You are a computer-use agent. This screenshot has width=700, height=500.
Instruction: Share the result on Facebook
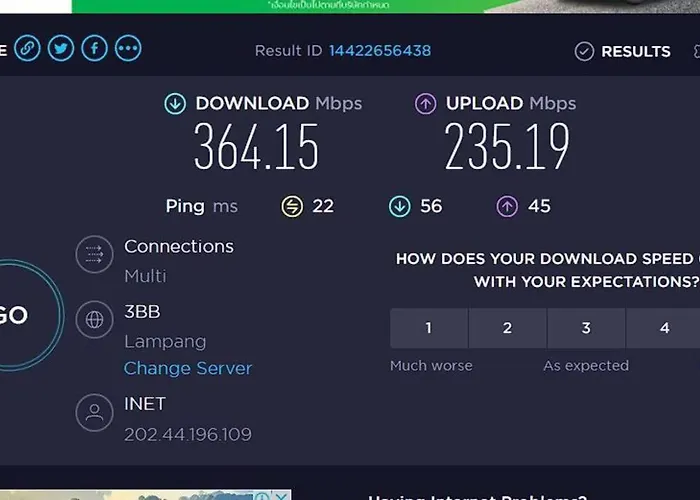click(94, 48)
